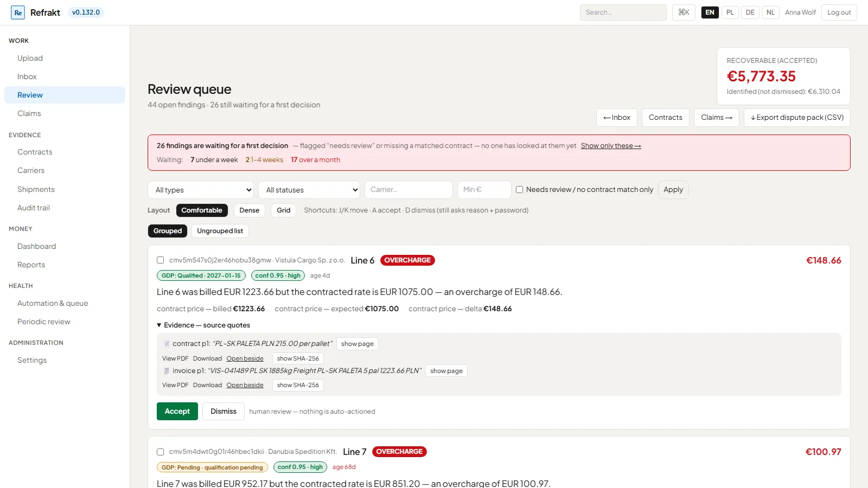Viewport: 868px width, 488px height.
Task: Tick the Danubia Spedition finding checkbox
Action: 161,452
